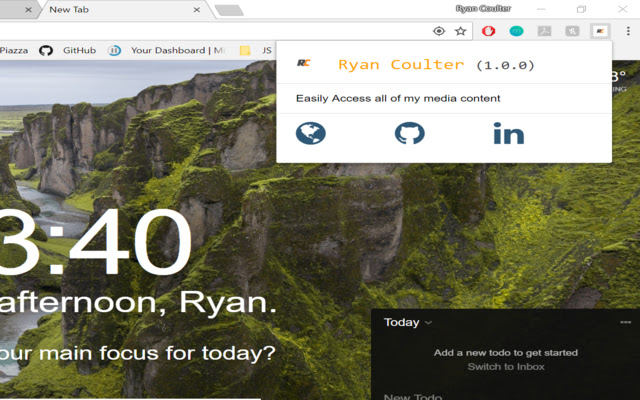The image size is (640, 400).
Task: Open the Piazza bookmark
Action: (x=14, y=51)
